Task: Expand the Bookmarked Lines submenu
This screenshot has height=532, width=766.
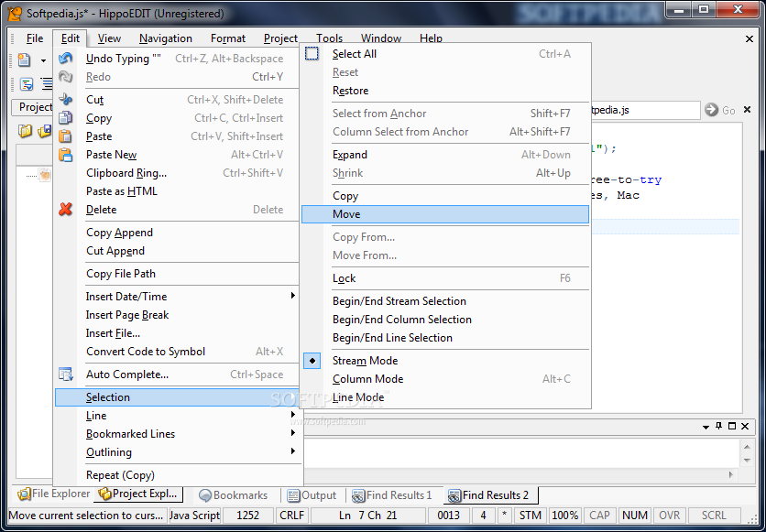Action: (x=177, y=434)
